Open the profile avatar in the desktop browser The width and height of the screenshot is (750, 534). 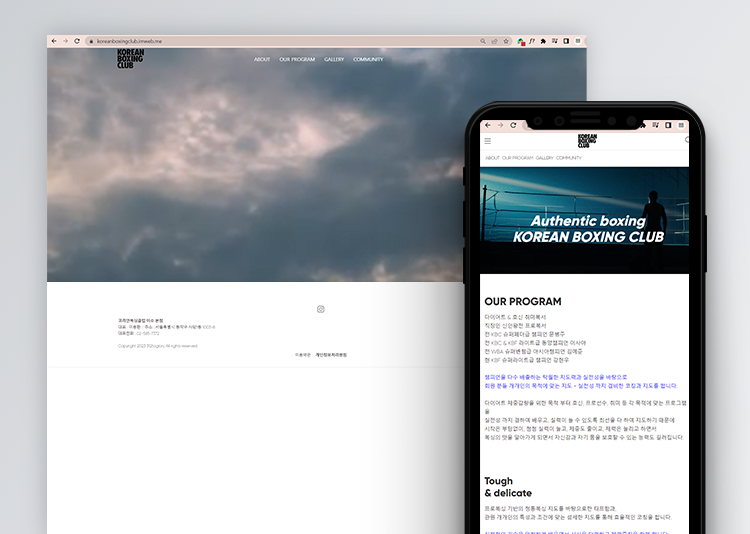coord(578,41)
